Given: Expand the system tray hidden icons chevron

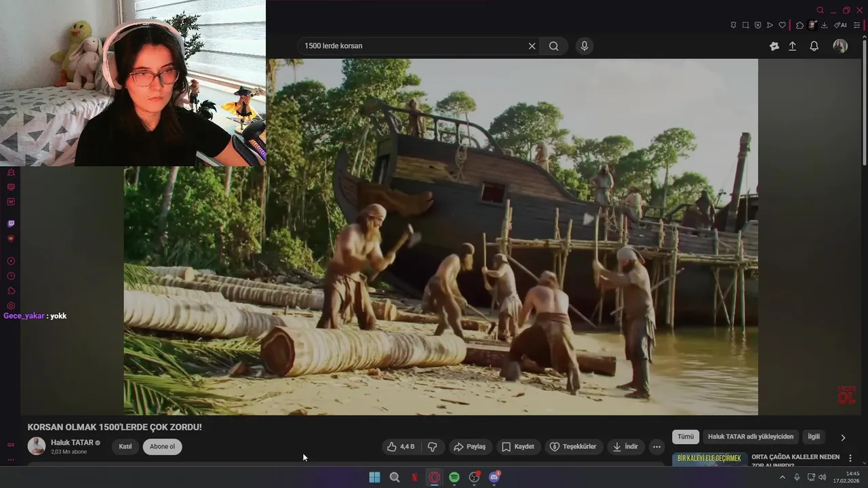Looking at the screenshot, I should (x=783, y=477).
